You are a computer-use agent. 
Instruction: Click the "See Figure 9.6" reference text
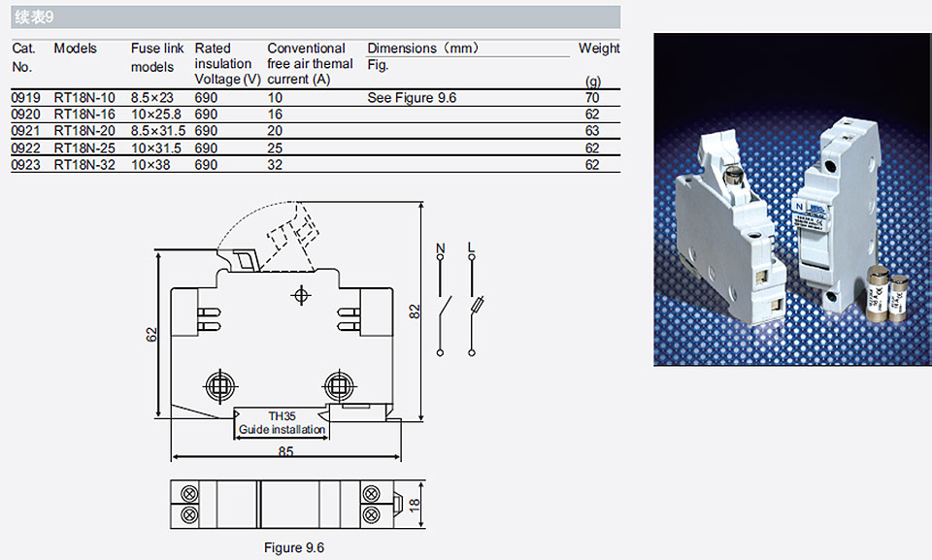click(412, 97)
